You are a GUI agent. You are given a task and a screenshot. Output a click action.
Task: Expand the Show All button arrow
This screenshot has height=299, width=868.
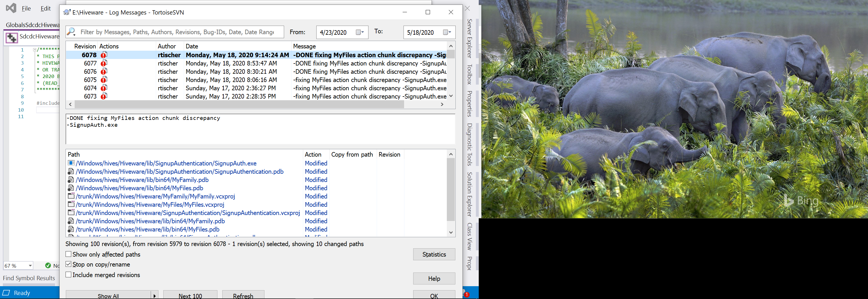(x=154, y=296)
